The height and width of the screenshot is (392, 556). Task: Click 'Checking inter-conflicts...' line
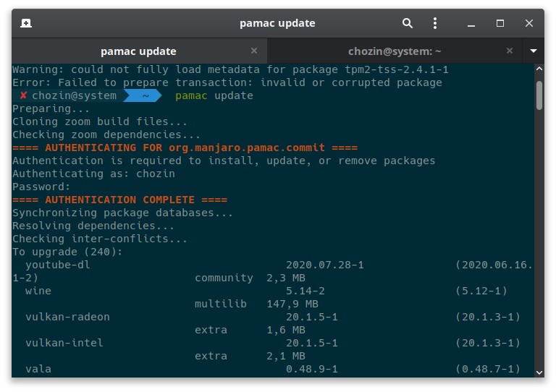100,239
